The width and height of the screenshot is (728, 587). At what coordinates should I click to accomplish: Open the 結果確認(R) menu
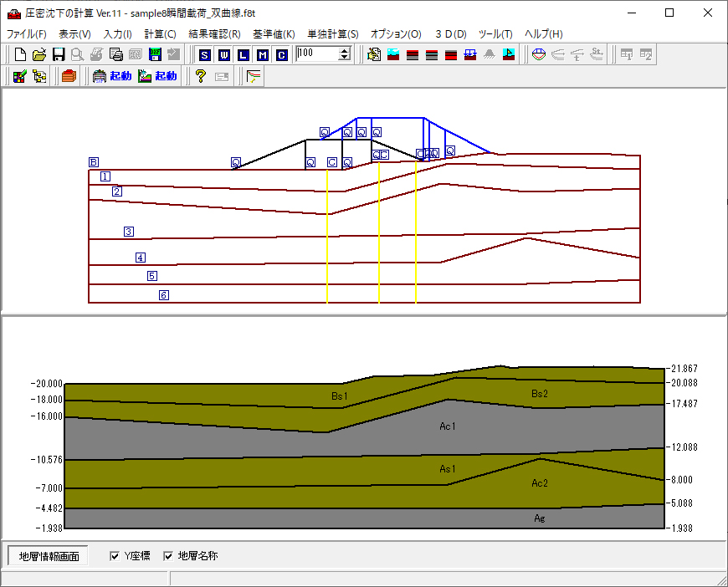(214, 34)
